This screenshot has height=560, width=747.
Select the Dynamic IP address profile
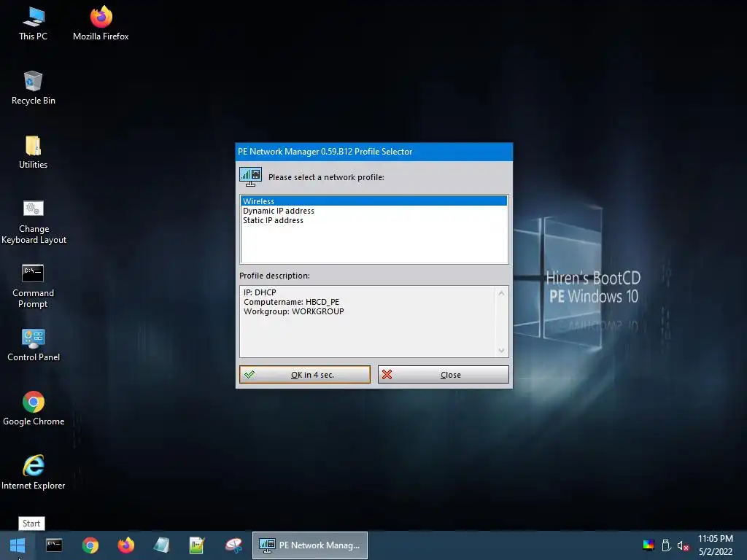373,211
